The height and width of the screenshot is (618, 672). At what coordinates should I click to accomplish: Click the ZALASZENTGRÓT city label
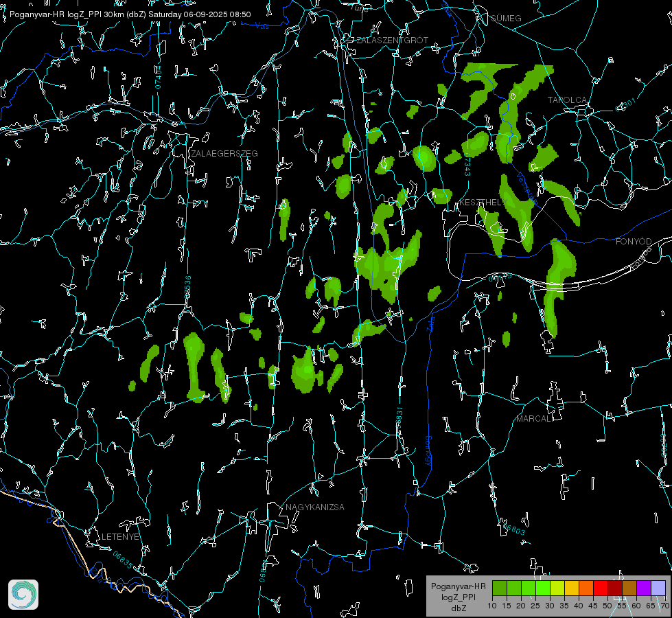click(x=392, y=40)
